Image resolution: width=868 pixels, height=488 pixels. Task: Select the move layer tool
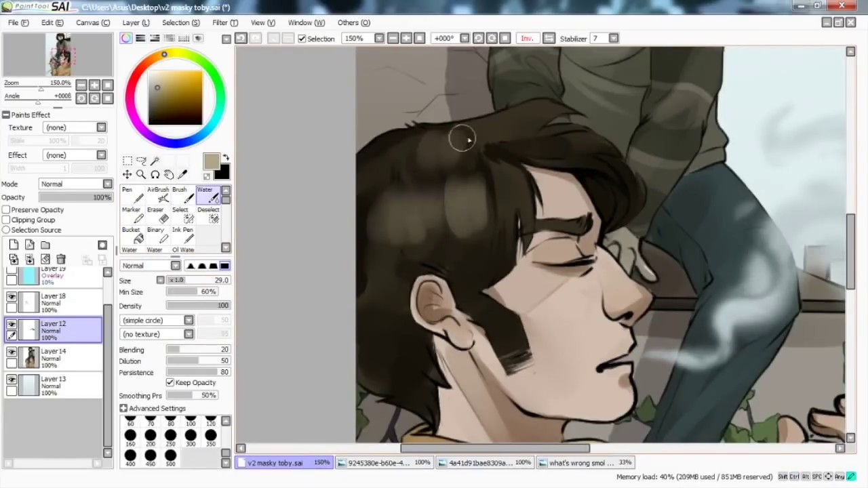point(127,174)
